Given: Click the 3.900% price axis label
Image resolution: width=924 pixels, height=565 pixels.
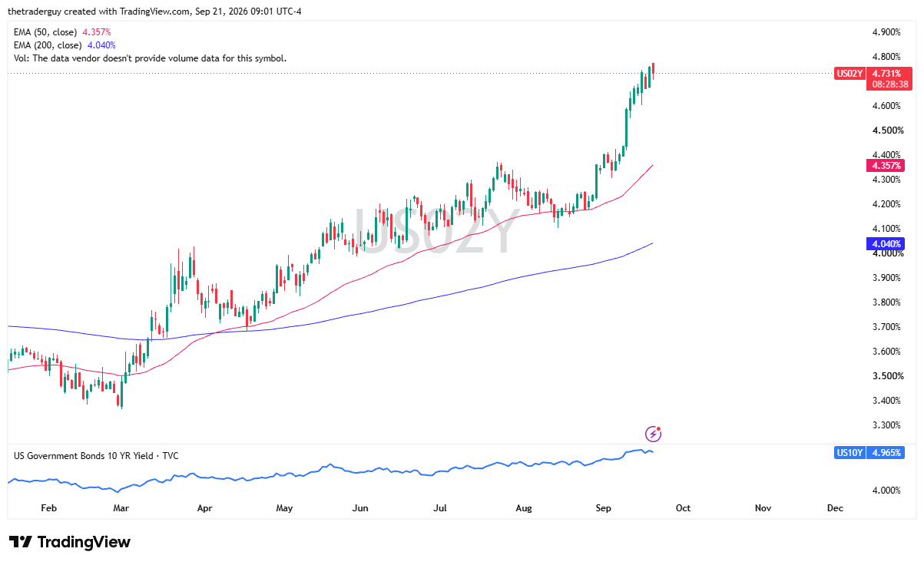Looking at the screenshot, I should pos(886,278).
